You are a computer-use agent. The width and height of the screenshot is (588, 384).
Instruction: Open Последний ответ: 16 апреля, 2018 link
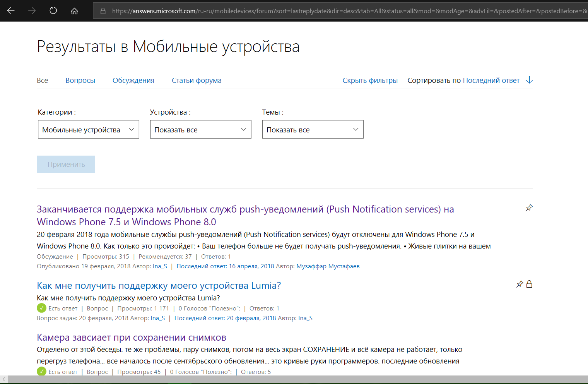tap(225, 266)
